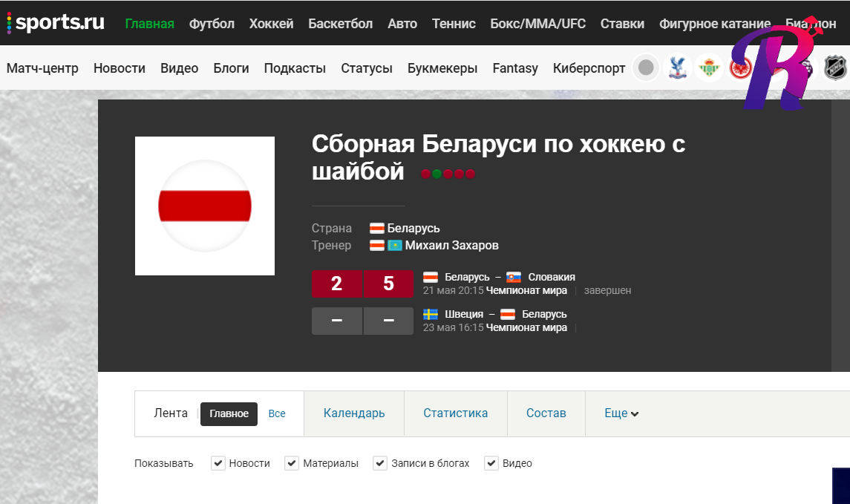
Task: Click the empty score box for Швеция – Беларусь
Action: point(363,321)
